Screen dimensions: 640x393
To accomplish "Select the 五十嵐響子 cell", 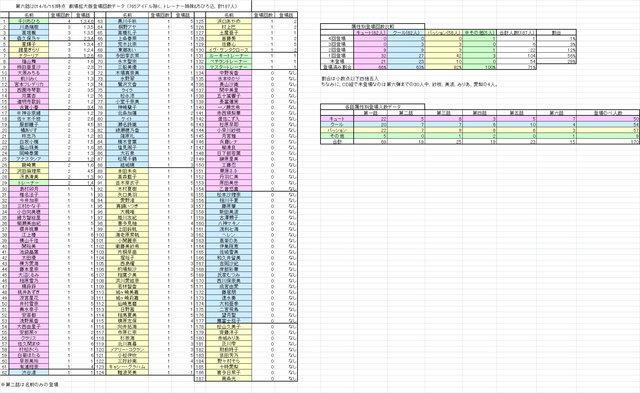I will pyautogui.click(x=229, y=95).
